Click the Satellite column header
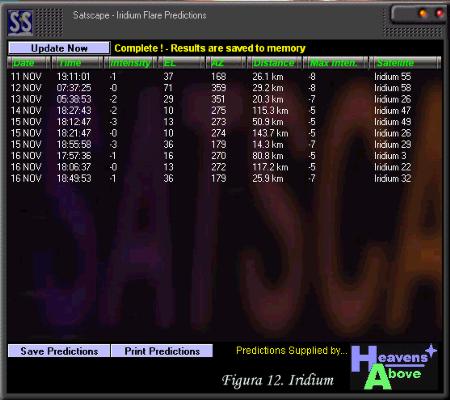The width and height of the screenshot is (450, 400). [x=405, y=63]
